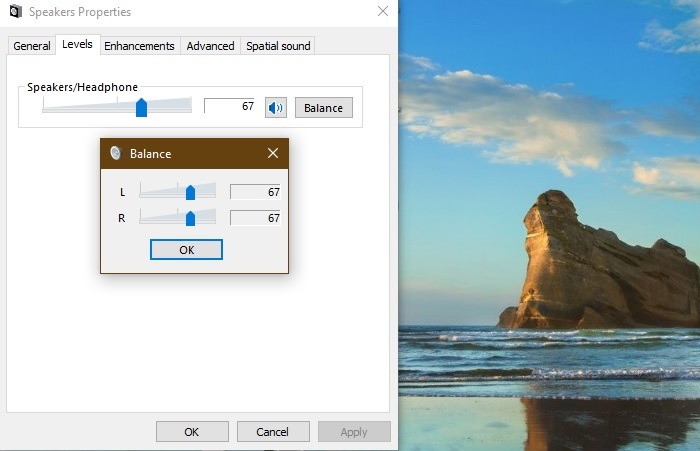The width and height of the screenshot is (700, 451).
Task: Open the Enhancements tab
Action: 139,46
